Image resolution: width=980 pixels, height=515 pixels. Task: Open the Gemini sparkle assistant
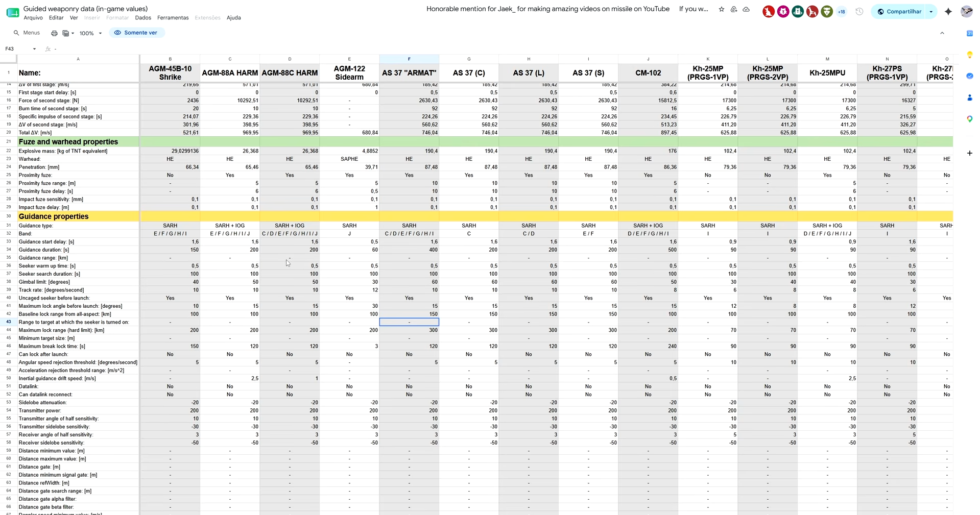click(948, 12)
